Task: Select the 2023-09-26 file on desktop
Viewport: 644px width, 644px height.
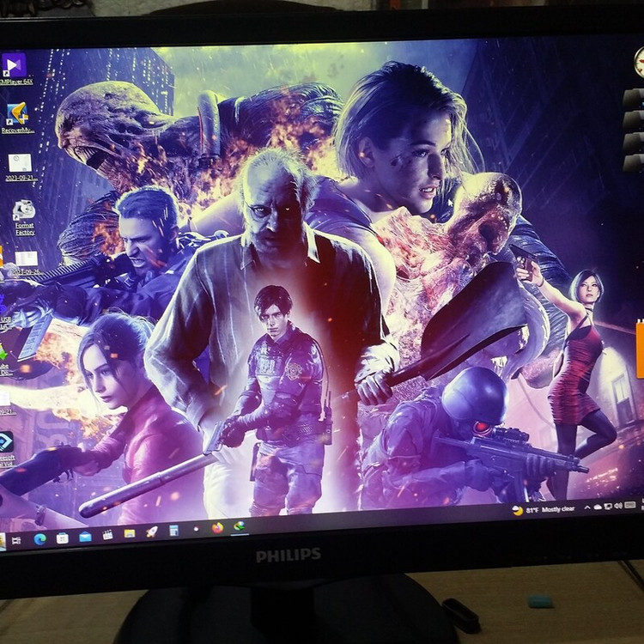Action: (25, 260)
